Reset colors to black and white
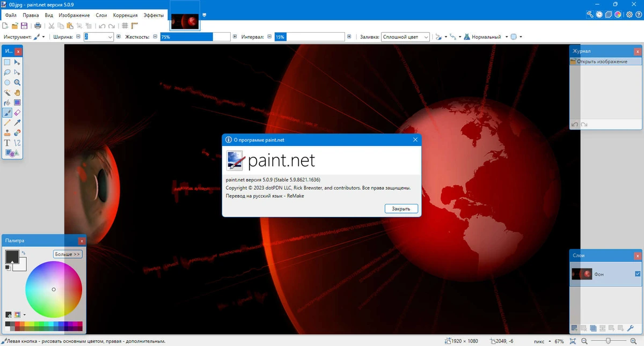Screen dimensions: 644x346 coord(8,267)
